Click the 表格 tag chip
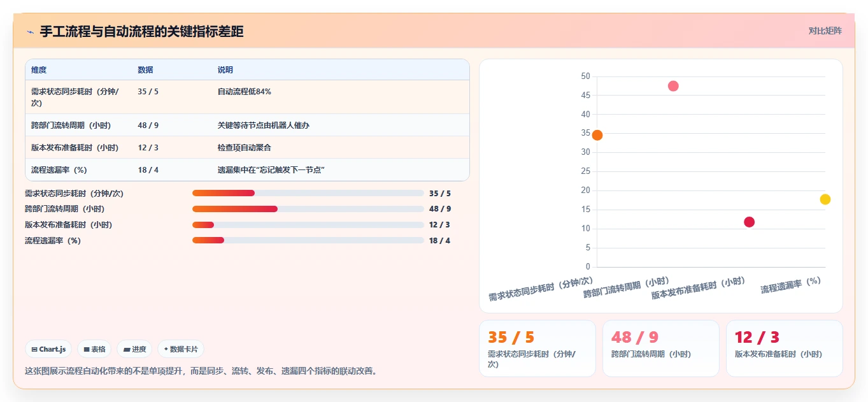The width and height of the screenshot is (868, 402). pyautogui.click(x=94, y=349)
